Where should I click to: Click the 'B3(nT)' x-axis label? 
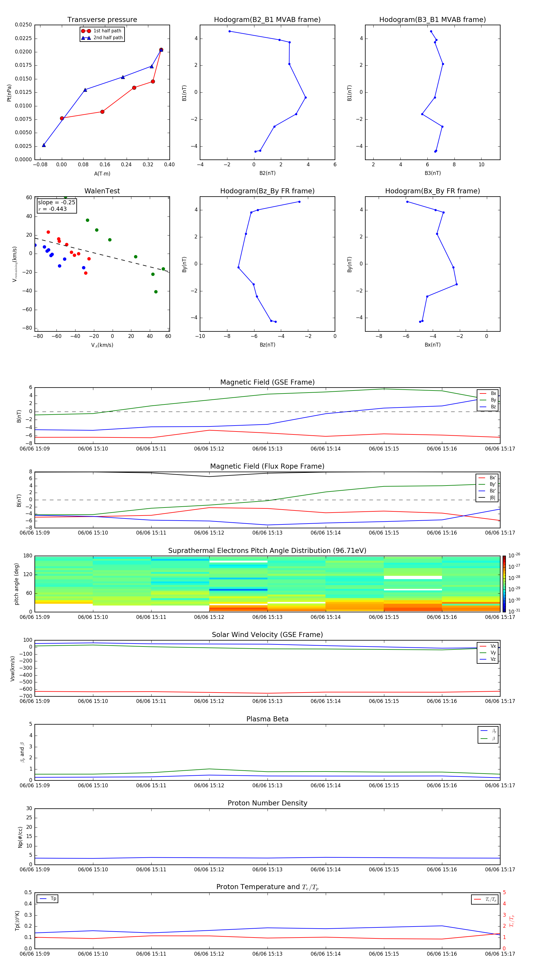pyautogui.click(x=432, y=173)
